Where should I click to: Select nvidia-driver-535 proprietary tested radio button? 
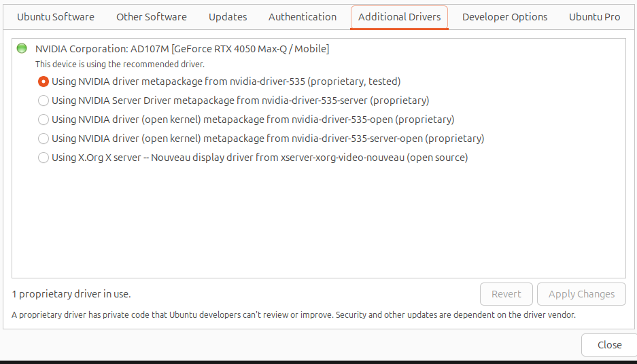pos(44,81)
